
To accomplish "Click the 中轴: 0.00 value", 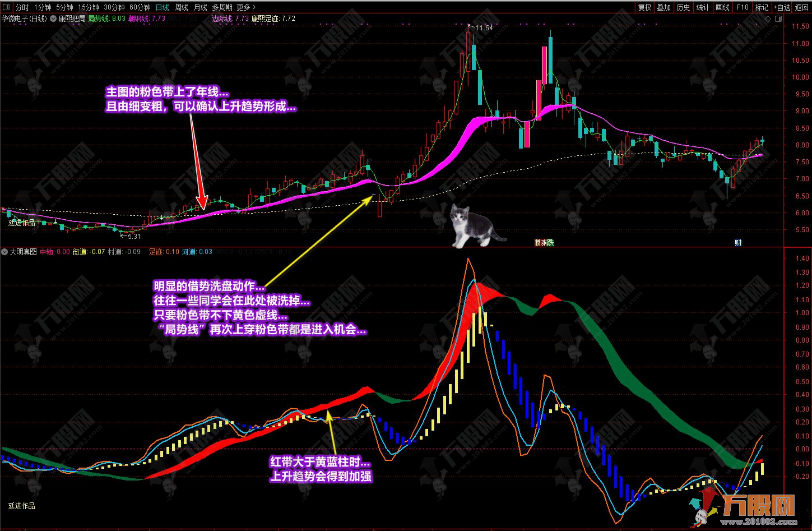I will coord(55,252).
